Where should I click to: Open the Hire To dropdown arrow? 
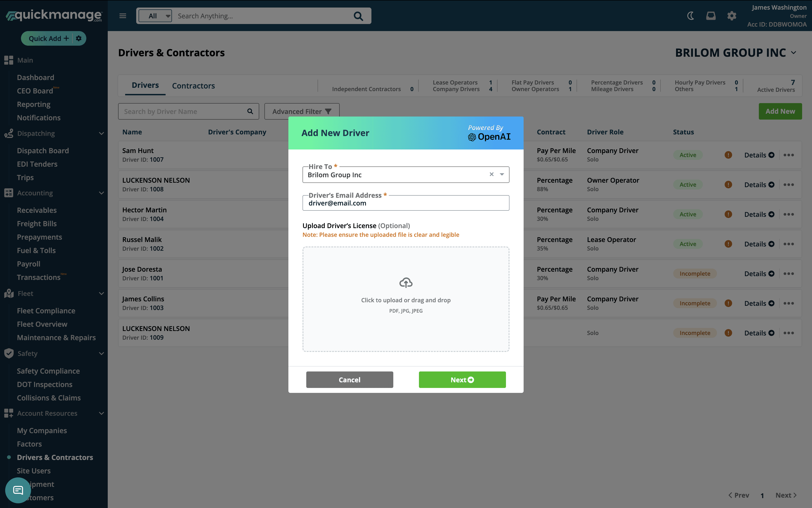(x=502, y=174)
